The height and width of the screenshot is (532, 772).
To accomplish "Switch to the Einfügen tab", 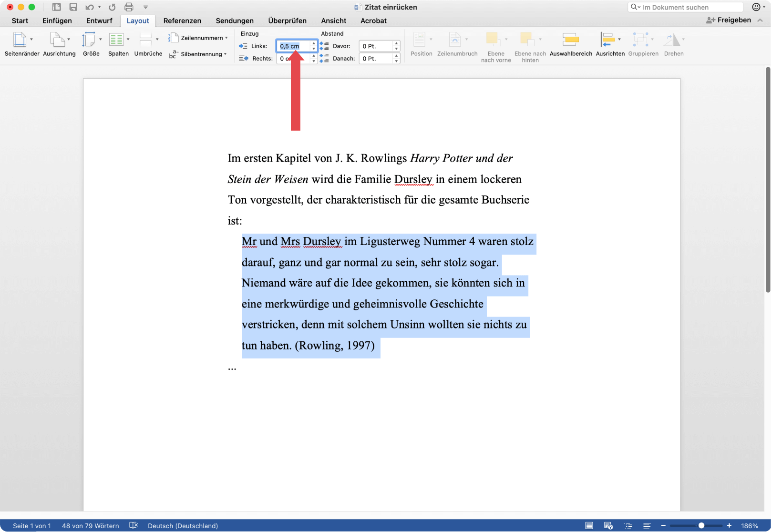I will pyautogui.click(x=57, y=20).
